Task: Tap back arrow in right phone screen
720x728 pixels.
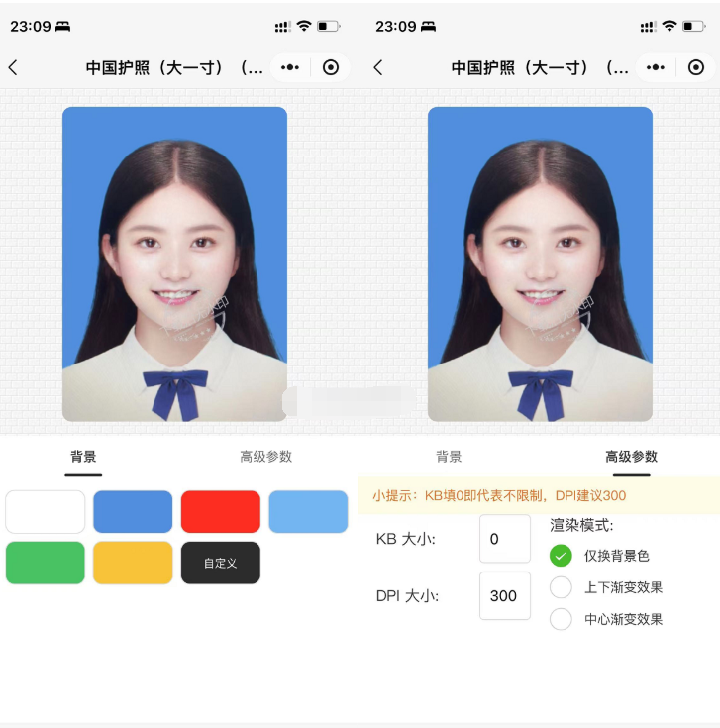Action: tap(378, 67)
